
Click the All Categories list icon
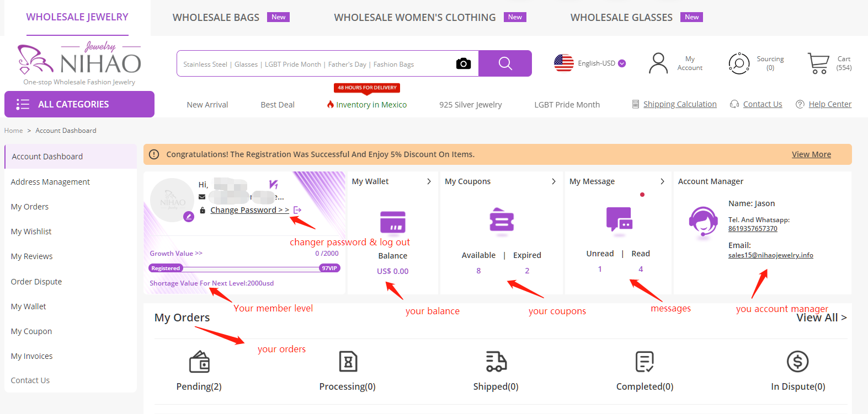click(x=23, y=104)
